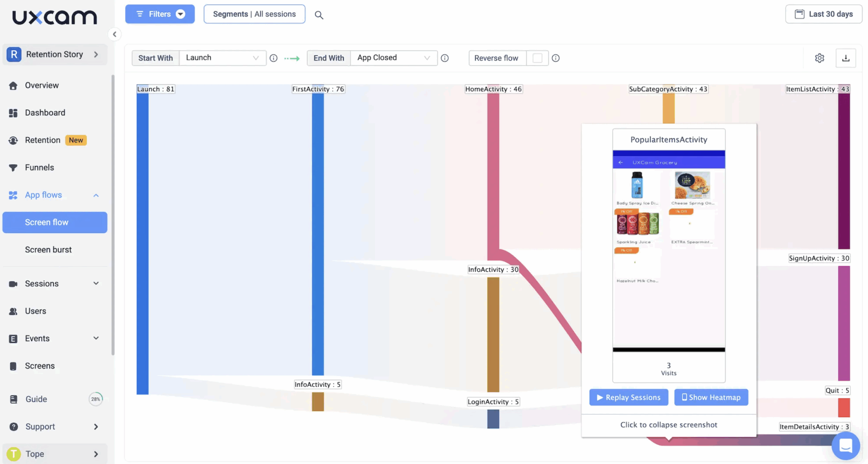Open the End With App Closed dropdown

393,58
